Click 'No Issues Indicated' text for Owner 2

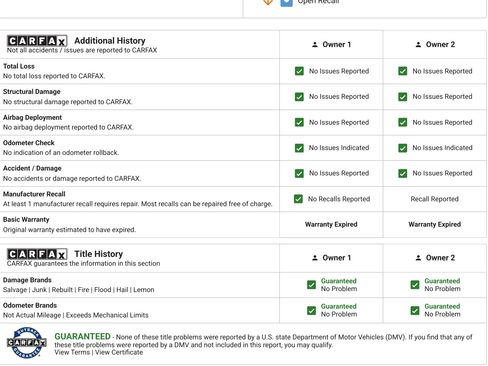click(442, 148)
